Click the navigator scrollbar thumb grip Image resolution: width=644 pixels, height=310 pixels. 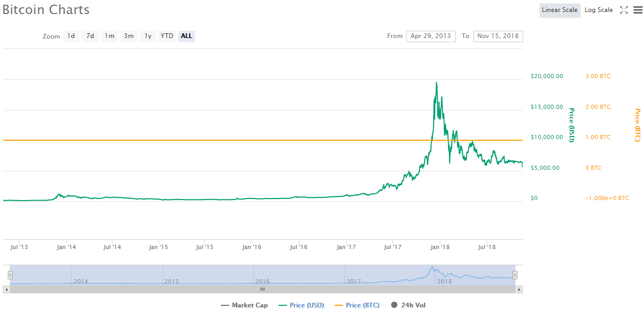(x=263, y=289)
